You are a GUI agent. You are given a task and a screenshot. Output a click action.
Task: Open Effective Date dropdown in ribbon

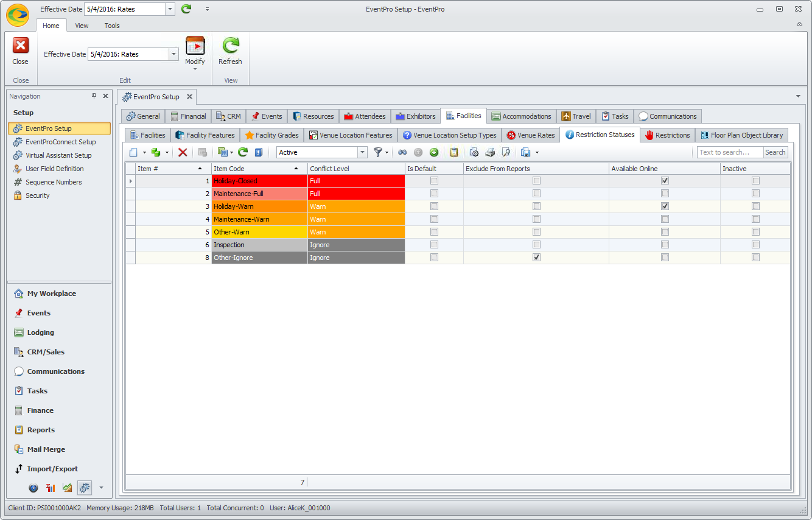(173, 54)
